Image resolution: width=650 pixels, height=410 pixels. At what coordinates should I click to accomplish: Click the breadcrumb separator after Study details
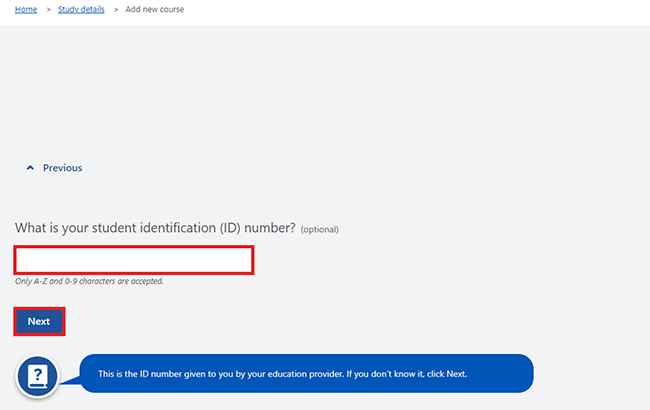pos(116,9)
